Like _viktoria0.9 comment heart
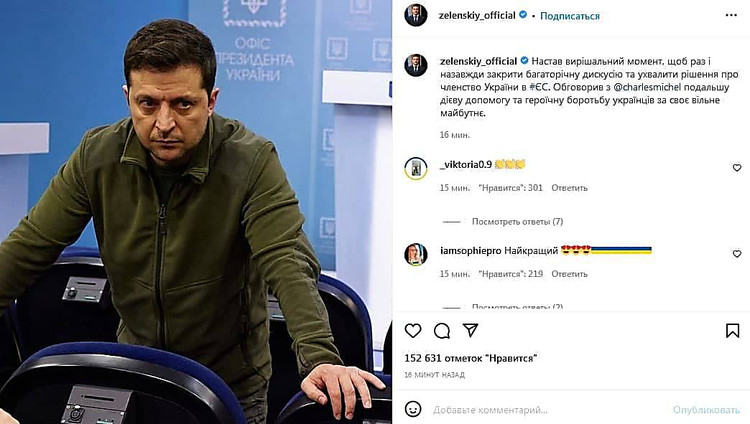Viewport: 750px width, 424px height. pyautogui.click(x=737, y=167)
